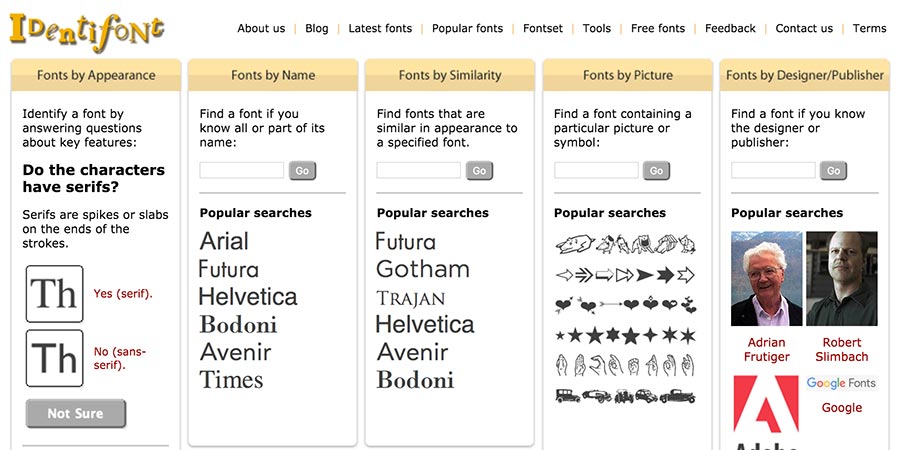
Task: Click the Identifont logo
Action: 87,32
